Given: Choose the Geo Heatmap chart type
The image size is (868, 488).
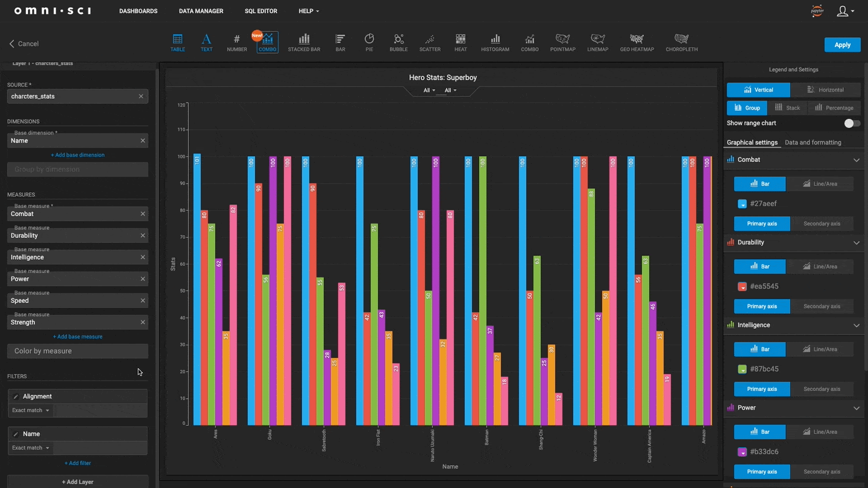Looking at the screenshot, I should [x=637, y=42].
